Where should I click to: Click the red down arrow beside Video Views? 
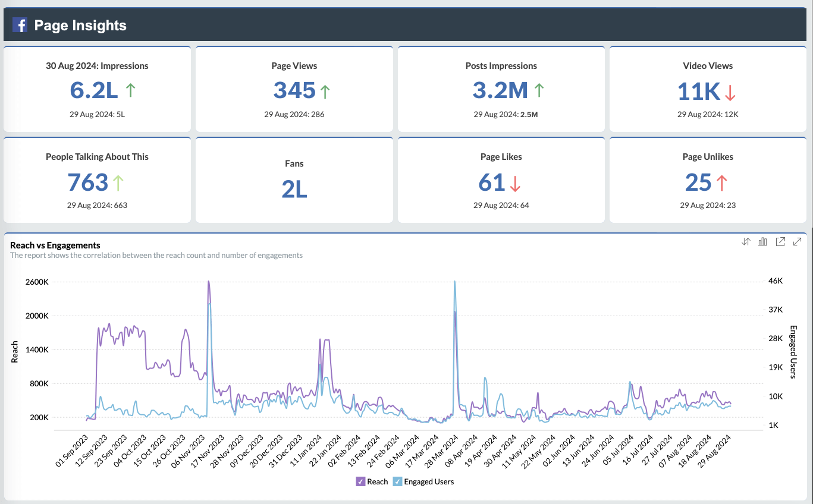click(x=731, y=92)
